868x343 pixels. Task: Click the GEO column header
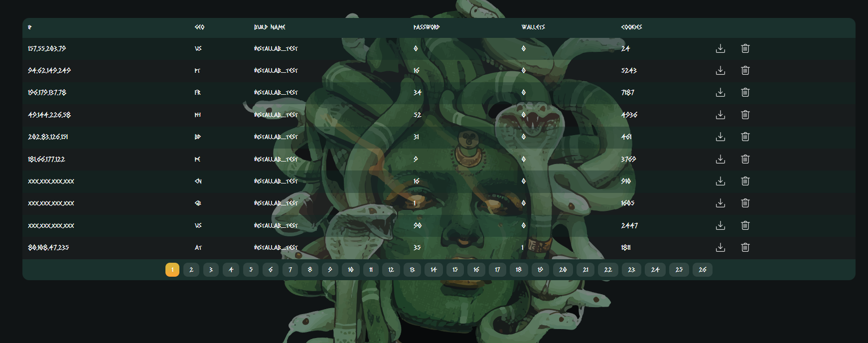199,27
